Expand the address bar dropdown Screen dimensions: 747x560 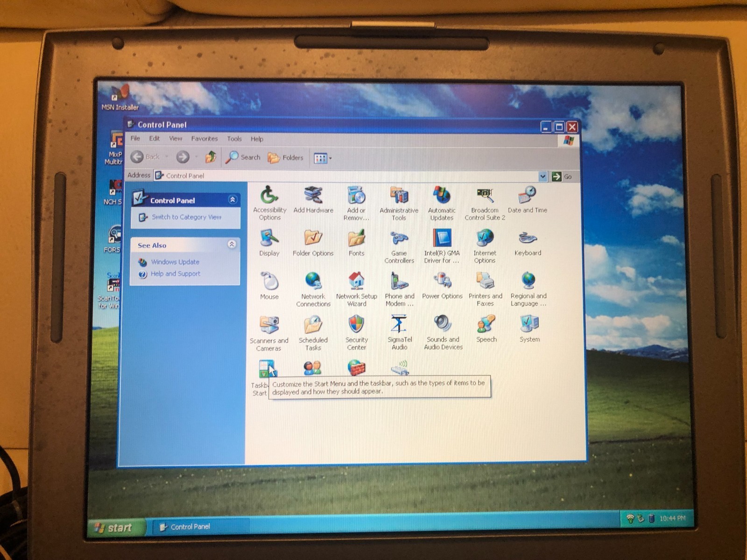[x=542, y=176]
